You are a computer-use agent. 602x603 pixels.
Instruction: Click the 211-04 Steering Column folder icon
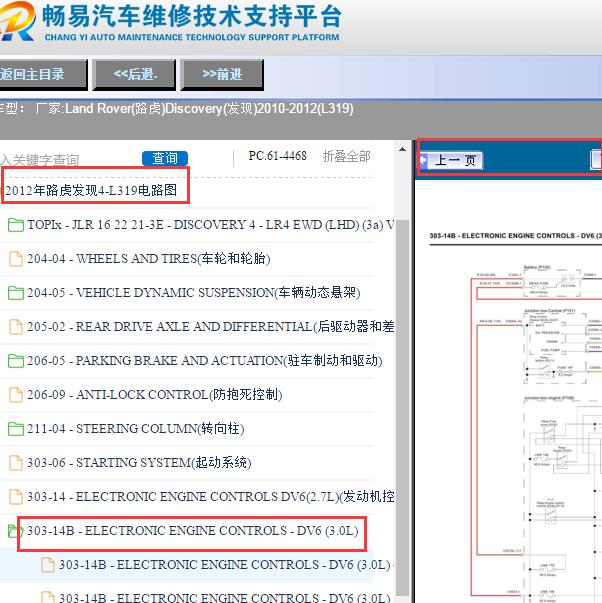15,429
